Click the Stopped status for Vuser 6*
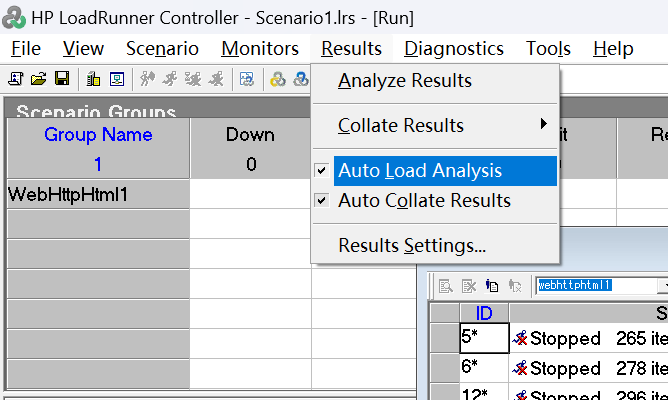 click(x=565, y=368)
